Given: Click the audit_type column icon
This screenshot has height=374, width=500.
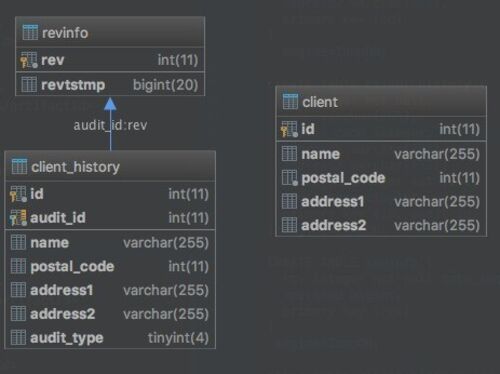Looking at the screenshot, I should coord(18,338).
